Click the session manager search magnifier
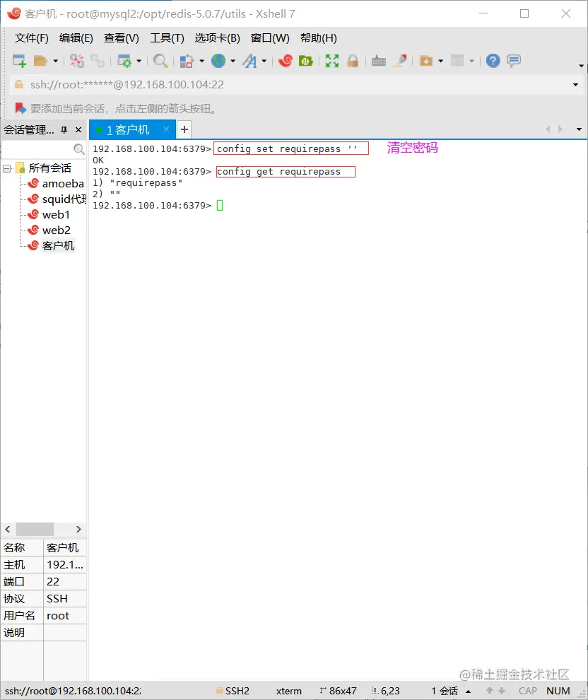Viewport: 588px width, 700px height. pos(79,148)
